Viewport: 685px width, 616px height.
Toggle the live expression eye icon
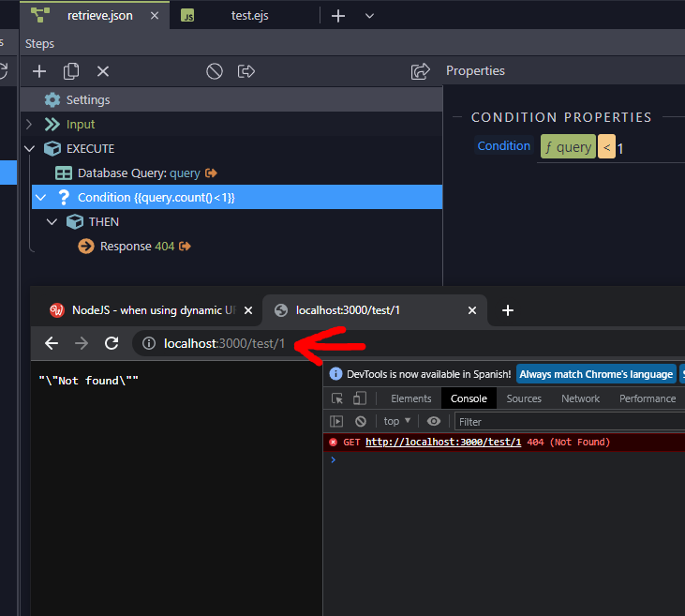433,421
